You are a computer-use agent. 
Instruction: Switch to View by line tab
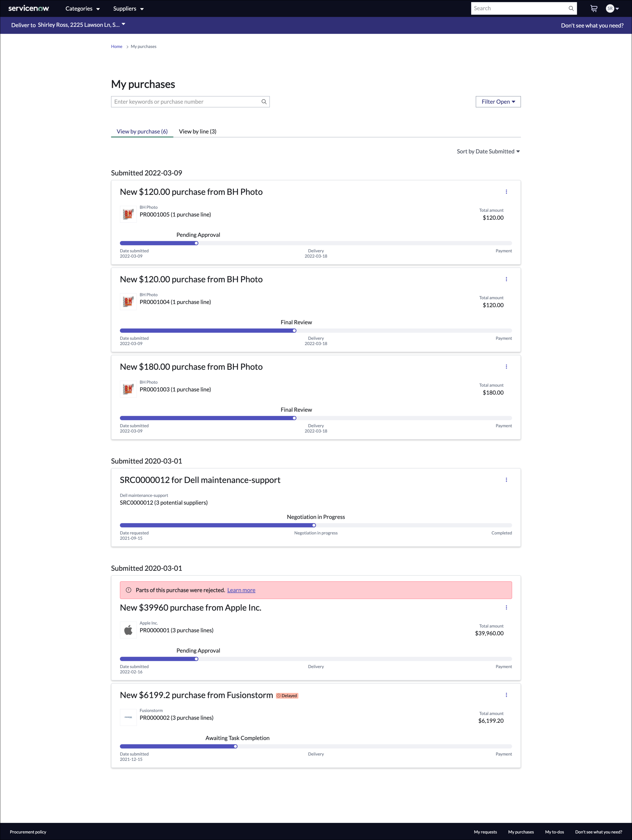pyautogui.click(x=197, y=131)
